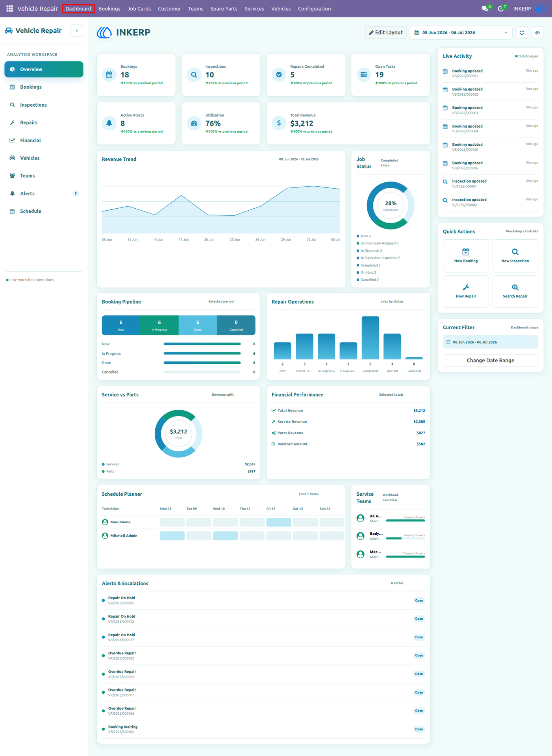Click the Mec... service team avatar

pyautogui.click(x=360, y=554)
